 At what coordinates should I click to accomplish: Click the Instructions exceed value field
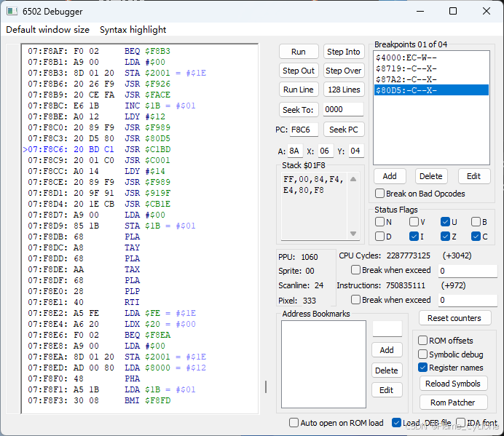468,300
